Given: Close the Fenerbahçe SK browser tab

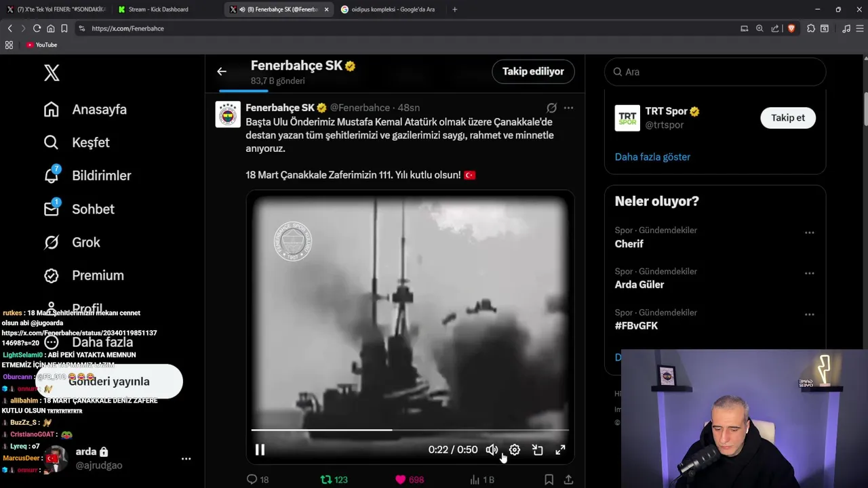Looking at the screenshot, I should click(326, 9).
